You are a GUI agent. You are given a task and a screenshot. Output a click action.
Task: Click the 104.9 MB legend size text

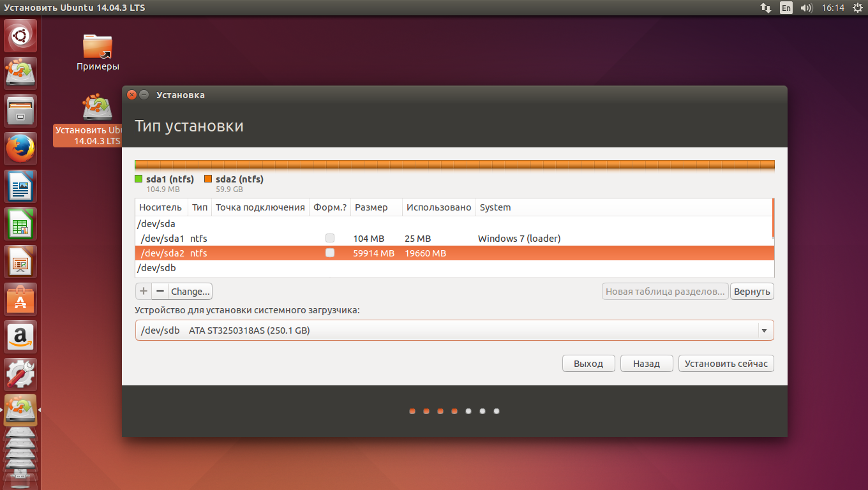coord(163,189)
